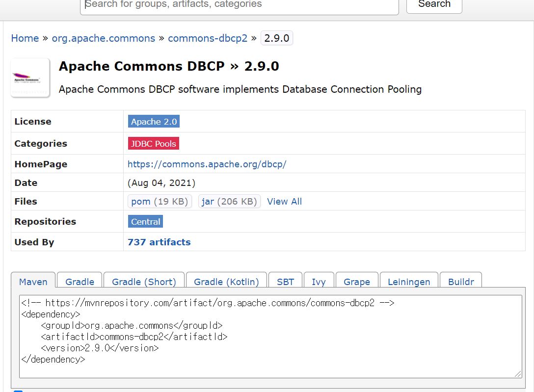Click the Used By row label
Viewport: 534px width, 392px height.
(34, 242)
